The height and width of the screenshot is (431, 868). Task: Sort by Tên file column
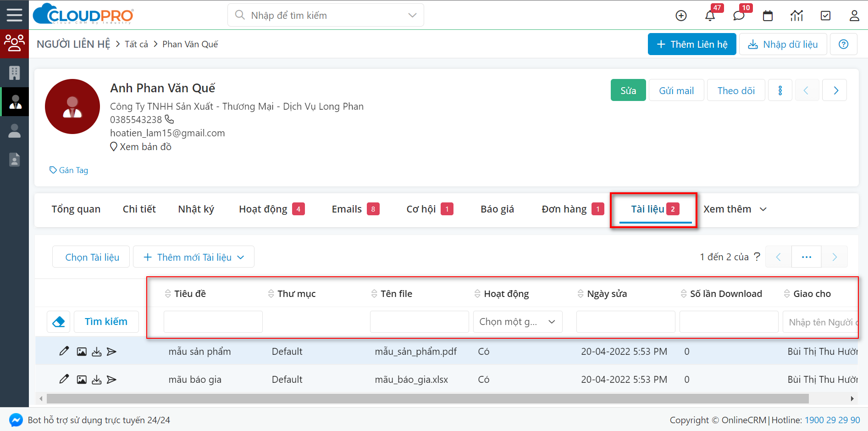392,294
